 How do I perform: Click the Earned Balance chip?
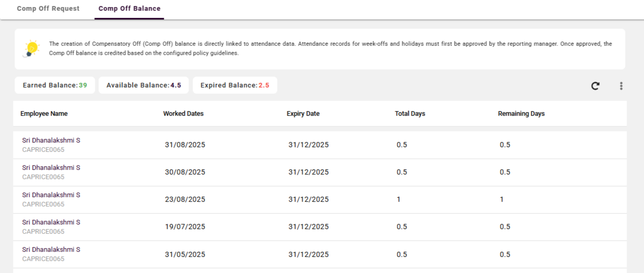55,86
